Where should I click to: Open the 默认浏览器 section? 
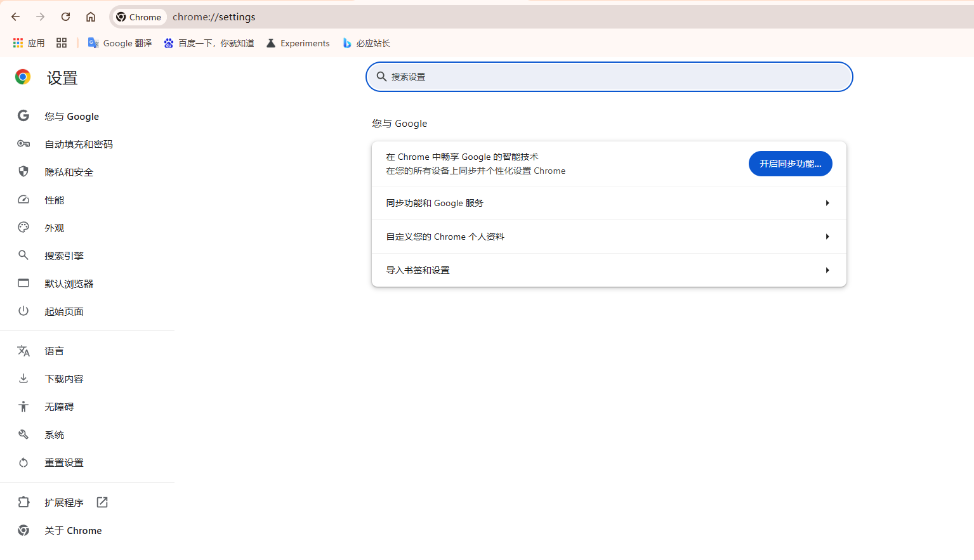(69, 284)
